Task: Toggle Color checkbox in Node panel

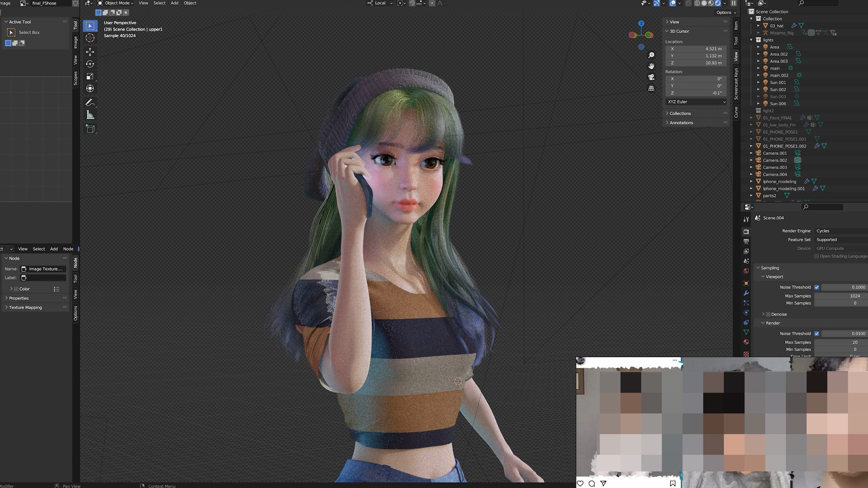Action: coord(16,289)
